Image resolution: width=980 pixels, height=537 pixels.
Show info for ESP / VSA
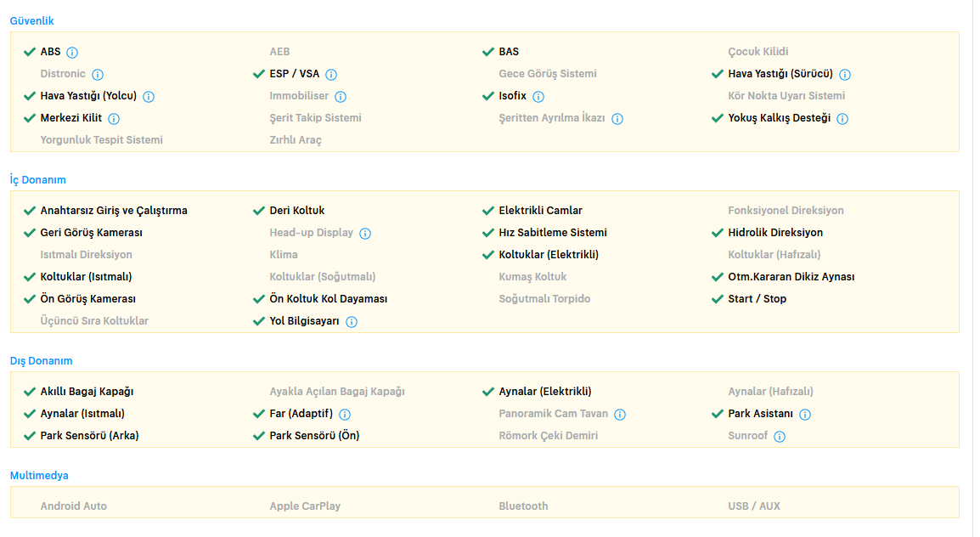coord(331,75)
